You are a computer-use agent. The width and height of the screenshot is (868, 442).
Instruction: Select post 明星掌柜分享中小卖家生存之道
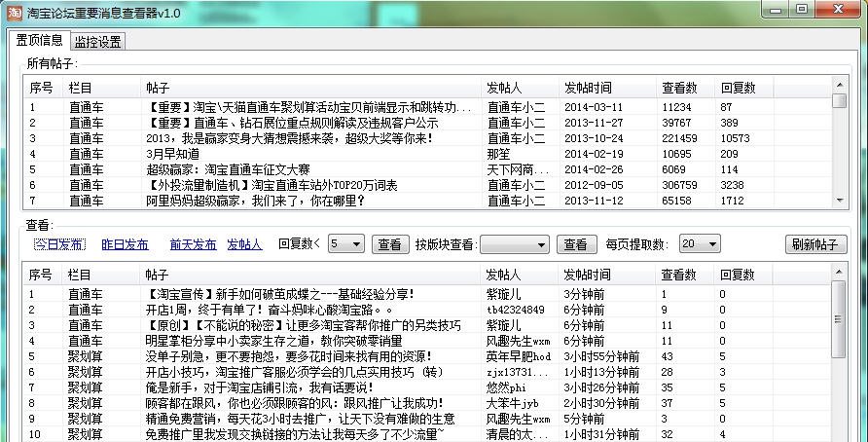273,341
